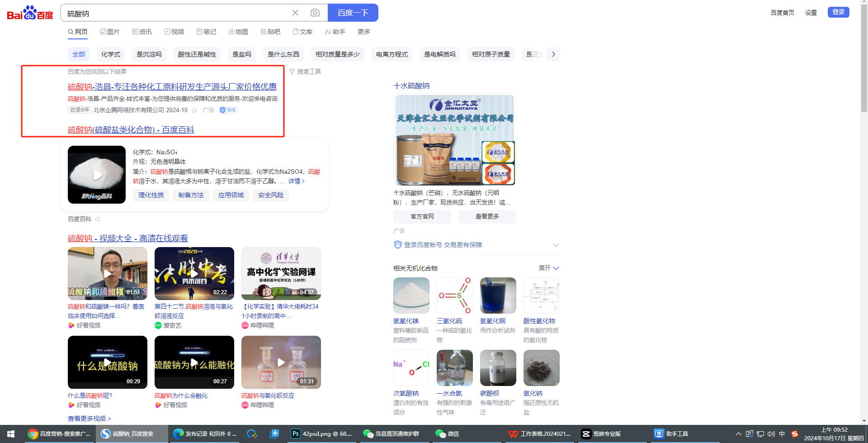The image size is (868, 443).
Task: Play the 硫酸钠与氯化钡反应 video thumbnail
Action: tap(281, 362)
